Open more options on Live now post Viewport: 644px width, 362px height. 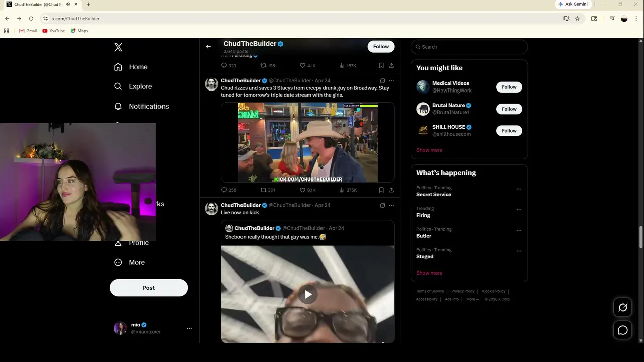point(391,205)
